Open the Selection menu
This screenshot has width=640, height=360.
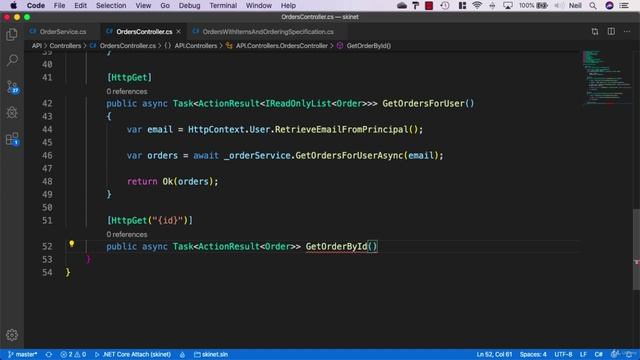click(x=111, y=5)
